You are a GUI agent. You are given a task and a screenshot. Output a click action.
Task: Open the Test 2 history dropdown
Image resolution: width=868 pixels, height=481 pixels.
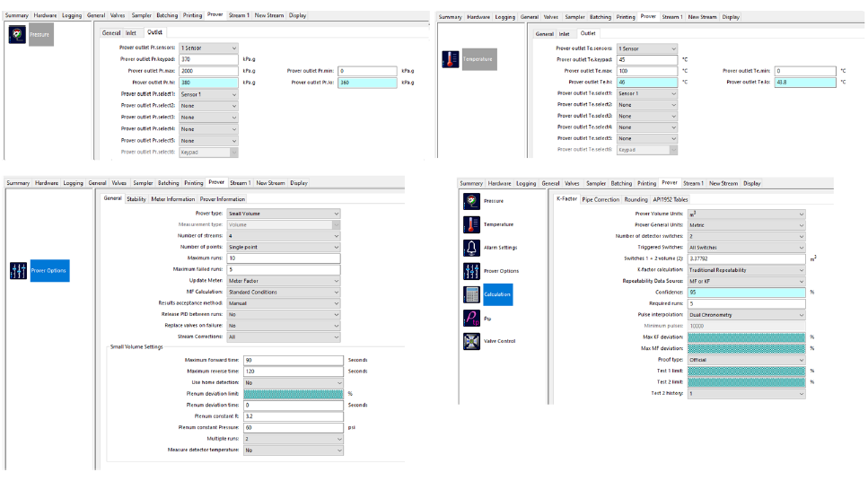[746, 394]
